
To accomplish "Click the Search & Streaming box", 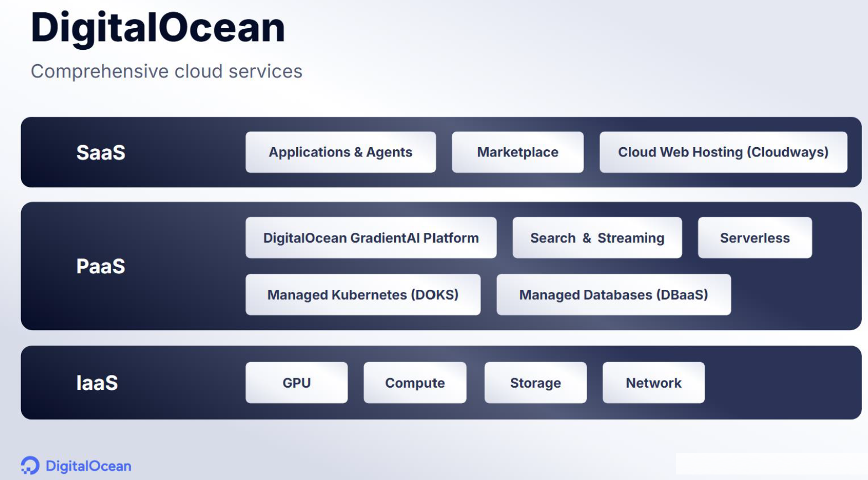I will 597,238.
